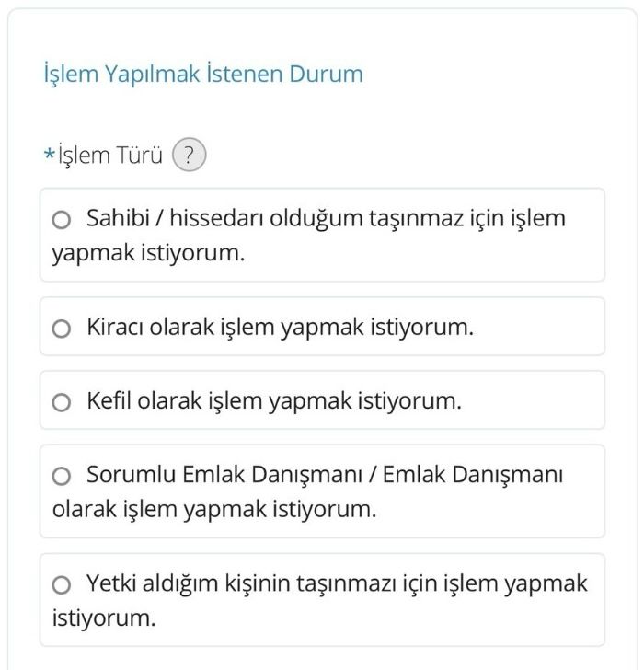Image resolution: width=644 pixels, height=670 pixels.
Task: Click the text 'Sorumlu Emlak Danışmanı / Emlak Danışmanı'
Action: 324,475
